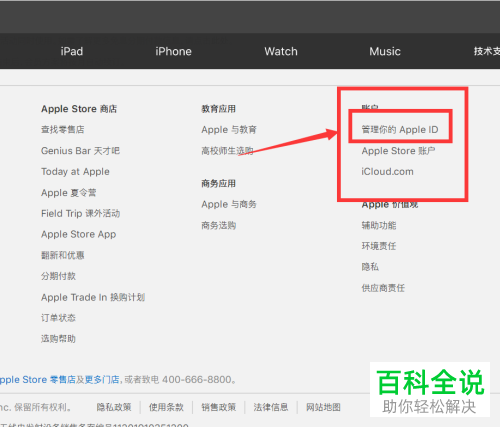Image resolution: width=500 pixels, height=427 pixels.
Task: Click the Apple Store 商店 heading
Action: 79,109
